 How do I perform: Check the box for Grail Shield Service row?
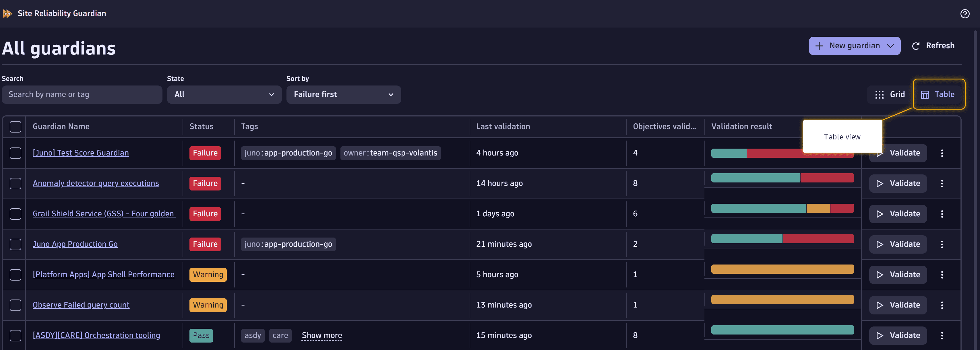coord(15,214)
